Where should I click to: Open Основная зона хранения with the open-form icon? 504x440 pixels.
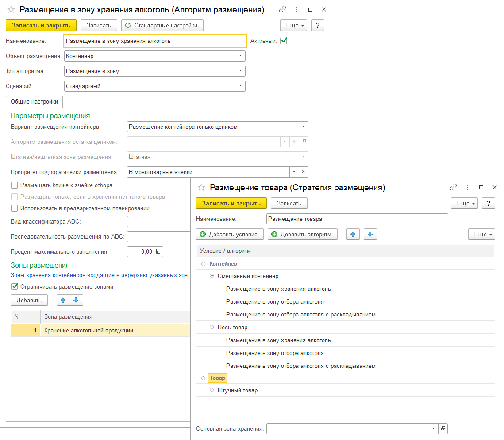[x=442, y=428]
